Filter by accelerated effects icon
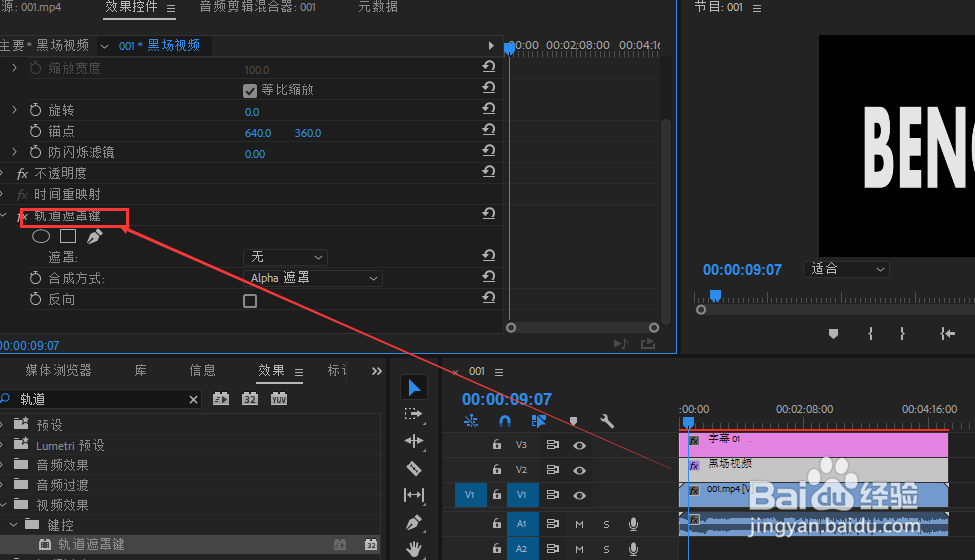The image size is (975, 560). click(221, 399)
